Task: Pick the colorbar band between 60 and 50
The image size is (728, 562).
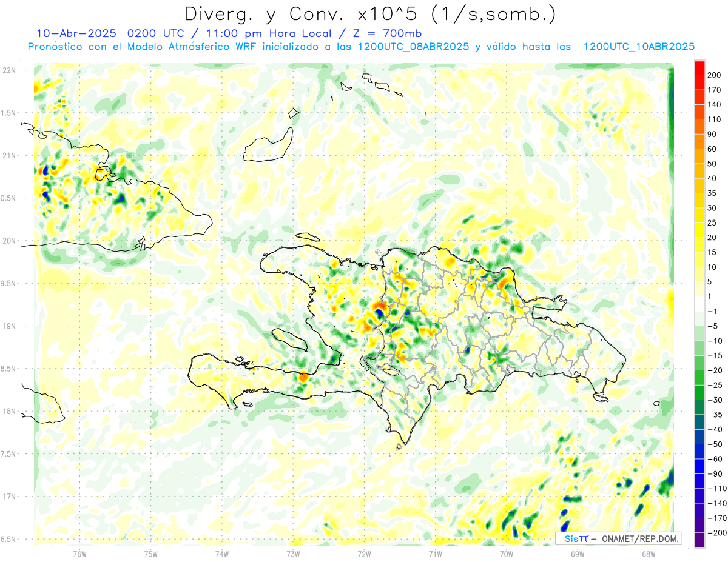Action: pos(699,156)
